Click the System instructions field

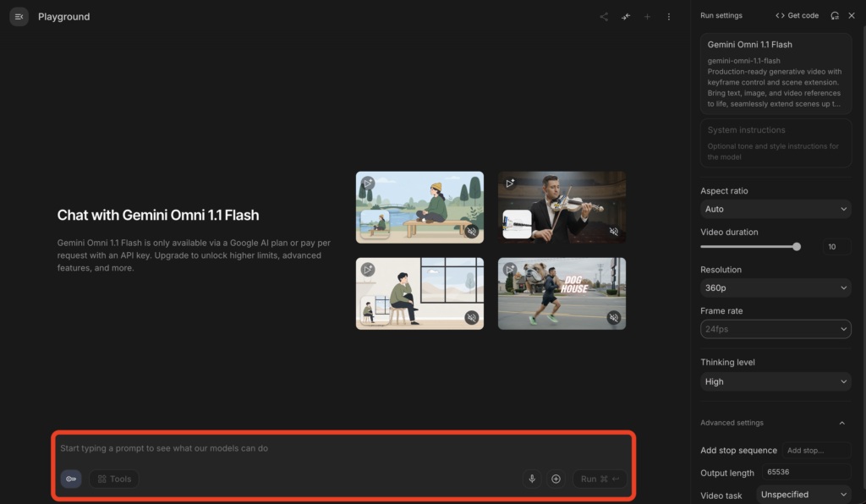point(776,143)
